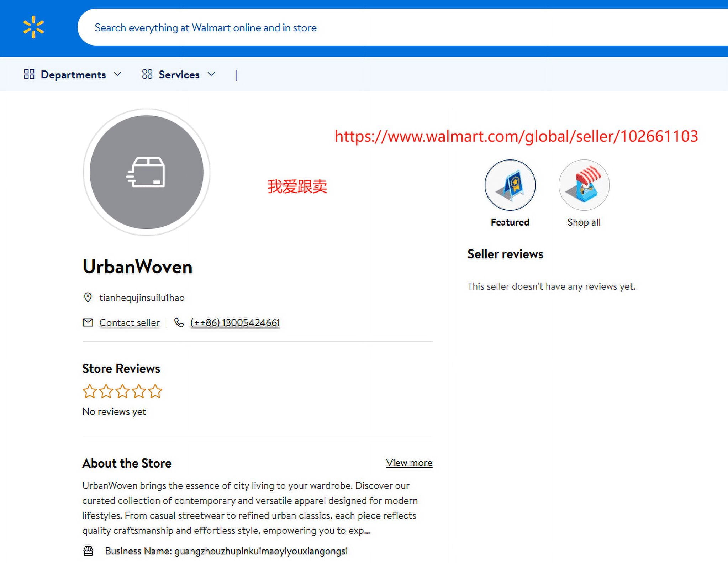Click the fifth store review star
Viewport: 728px width, 563px height.
(x=155, y=391)
